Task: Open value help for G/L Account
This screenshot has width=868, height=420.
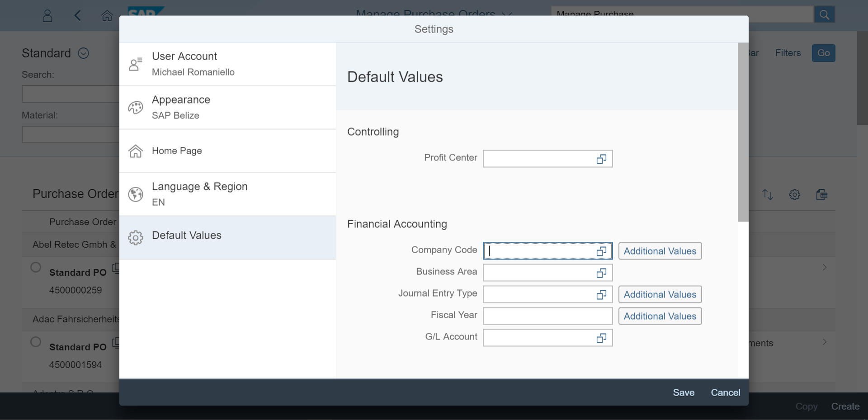Action: pyautogui.click(x=601, y=338)
